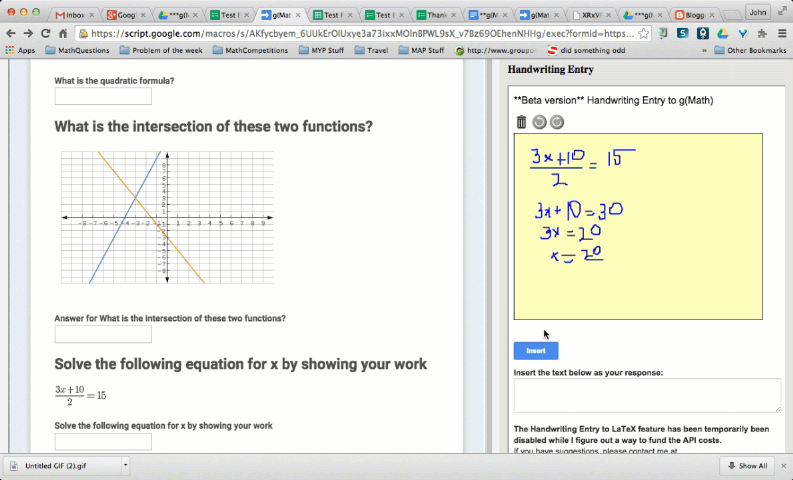The image size is (793, 480).
Task: Click the blue Insert button
Action: 536,351
